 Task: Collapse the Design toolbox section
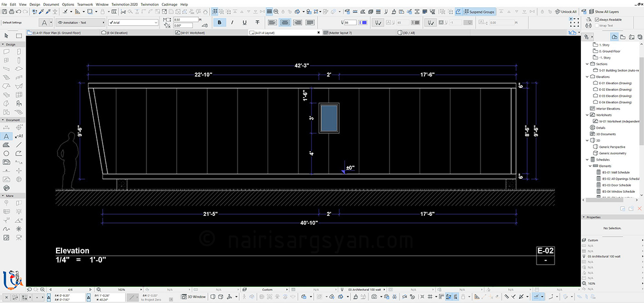(x=3, y=44)
